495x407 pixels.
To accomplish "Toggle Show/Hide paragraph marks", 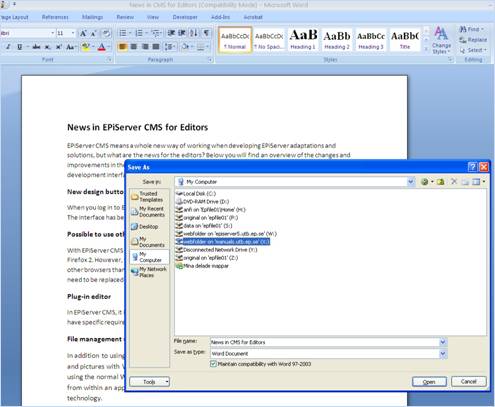I will pyautogui.click(x=206, y=33).
